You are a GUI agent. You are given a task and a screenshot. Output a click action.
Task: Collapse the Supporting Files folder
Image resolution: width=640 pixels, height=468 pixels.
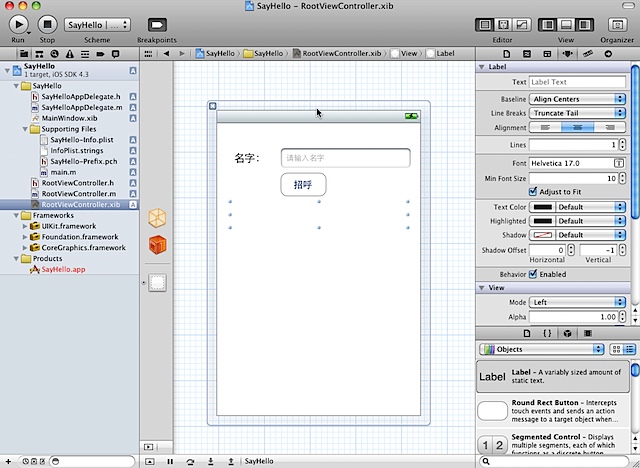(x=24, y=129)
